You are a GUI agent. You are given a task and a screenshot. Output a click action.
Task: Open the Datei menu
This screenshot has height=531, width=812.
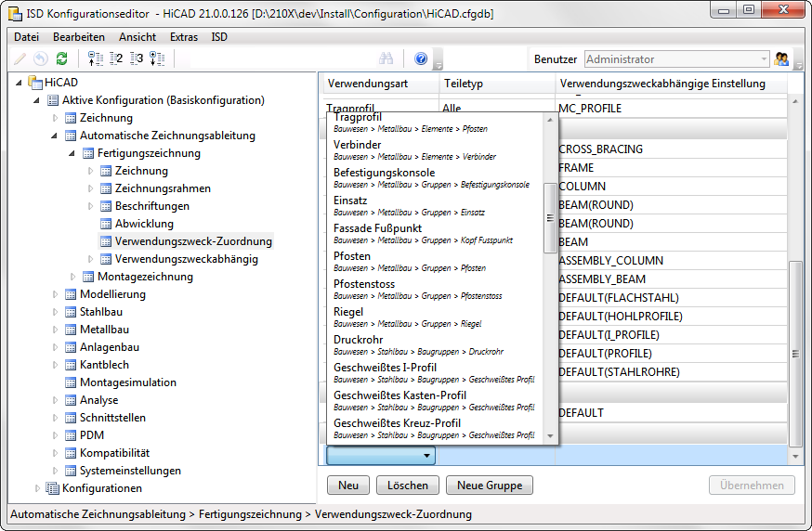coord(26,37)
